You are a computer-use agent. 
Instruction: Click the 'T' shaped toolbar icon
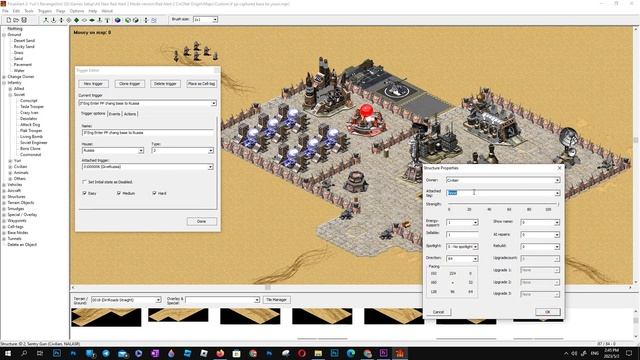click(107, 20)
